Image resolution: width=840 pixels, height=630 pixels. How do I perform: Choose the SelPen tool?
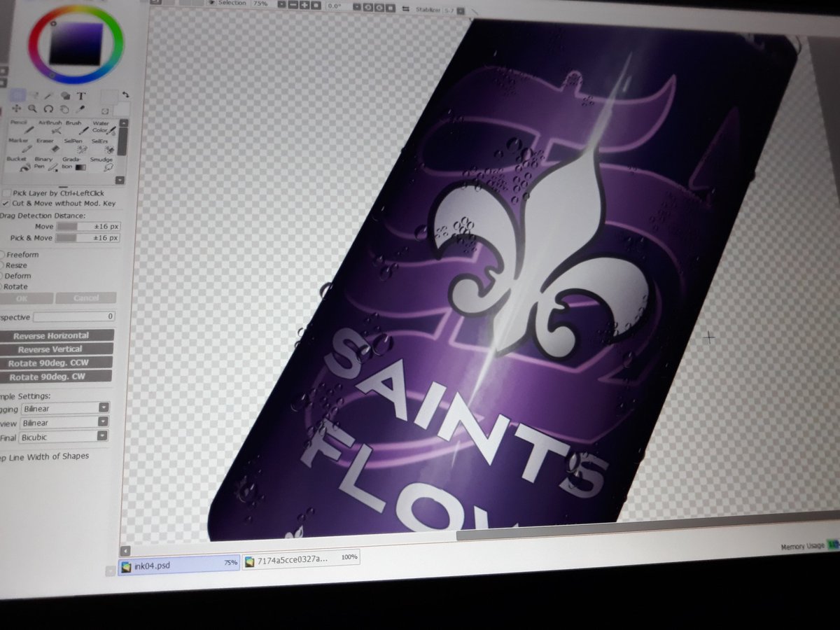coord(74,145)
